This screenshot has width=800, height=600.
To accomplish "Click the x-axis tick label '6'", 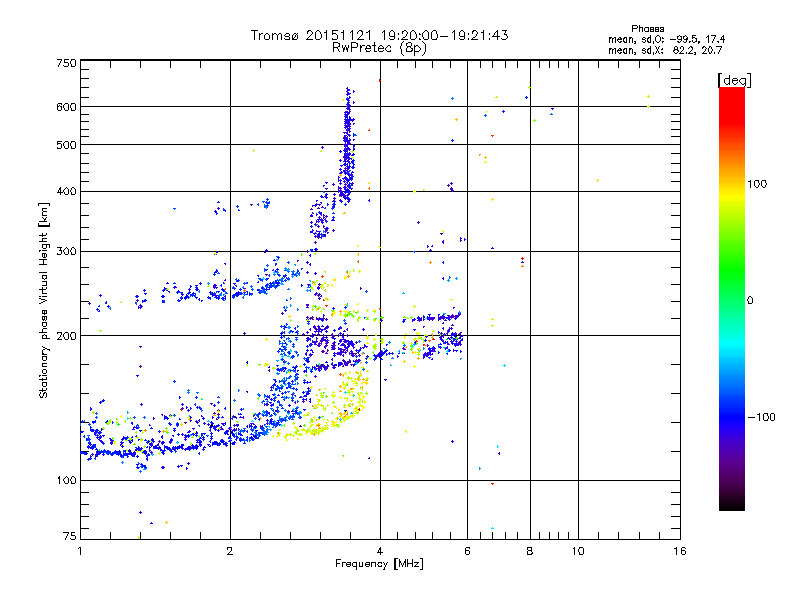I will [467, 551].
